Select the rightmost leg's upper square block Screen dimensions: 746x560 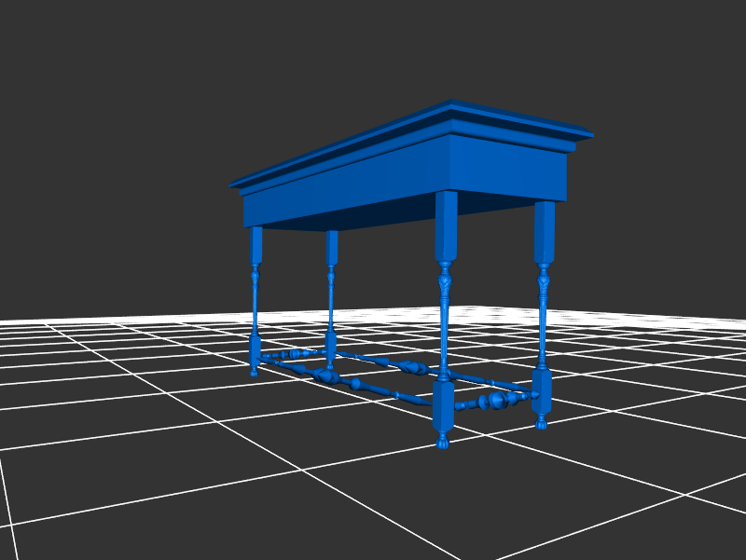545,231
